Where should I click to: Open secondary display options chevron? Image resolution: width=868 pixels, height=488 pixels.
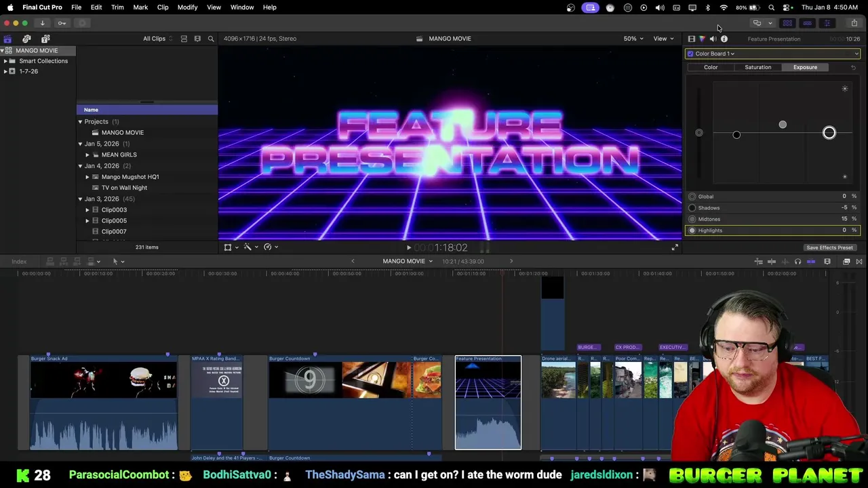click(x=770, y=23)
